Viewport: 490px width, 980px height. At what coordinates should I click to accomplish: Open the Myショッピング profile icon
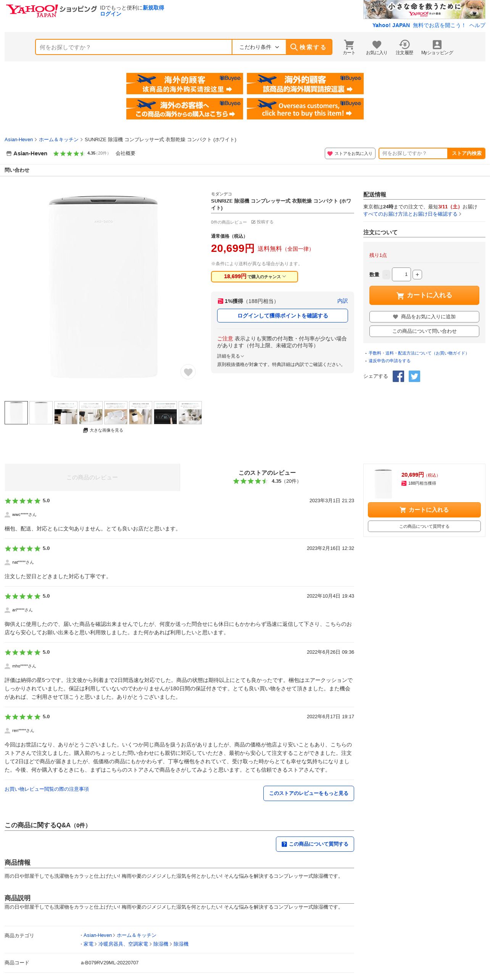click(437, 47)
